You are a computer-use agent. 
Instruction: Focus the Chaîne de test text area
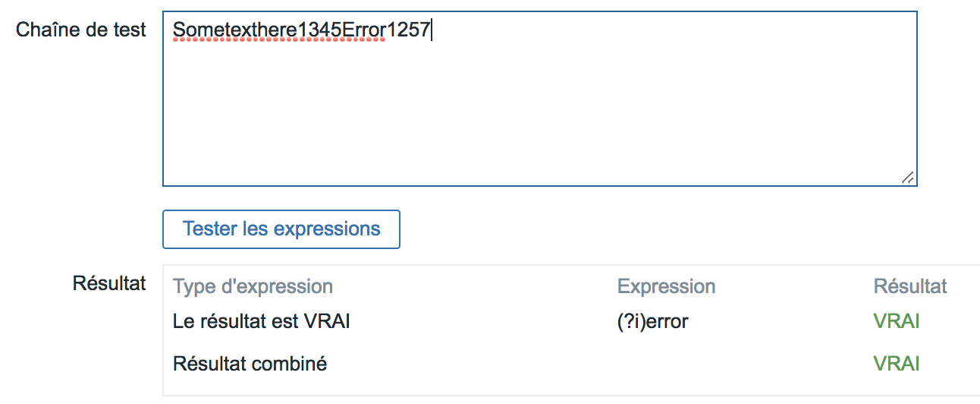pyautogui.click(x=540, y=99)
